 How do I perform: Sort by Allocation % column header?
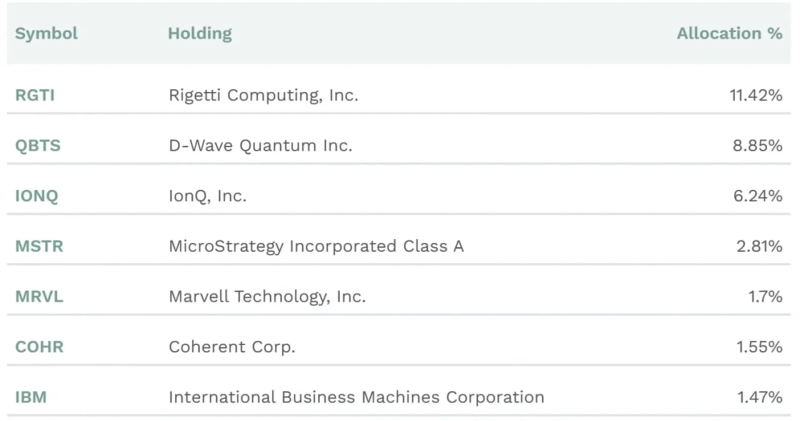[729, 34]
